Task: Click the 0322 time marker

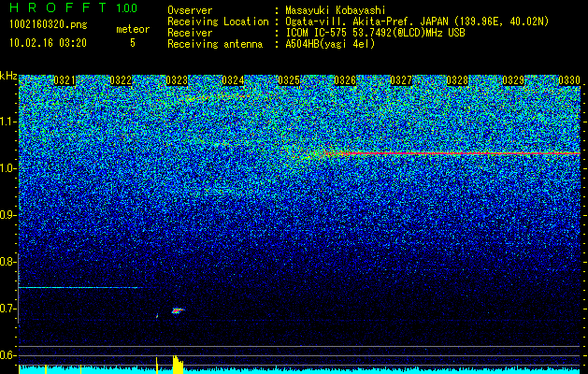Action: pyautogui.click(x=121, y=80)
